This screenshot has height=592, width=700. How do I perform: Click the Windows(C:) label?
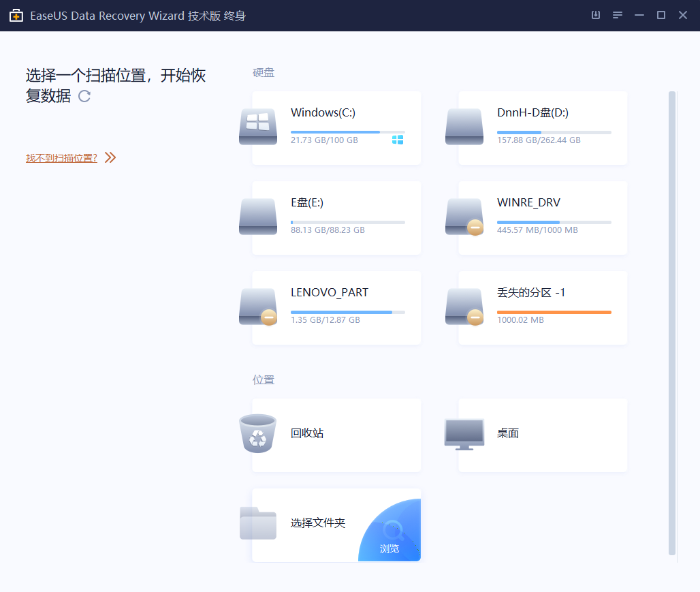pyautogui.click(x=323, y=112)
